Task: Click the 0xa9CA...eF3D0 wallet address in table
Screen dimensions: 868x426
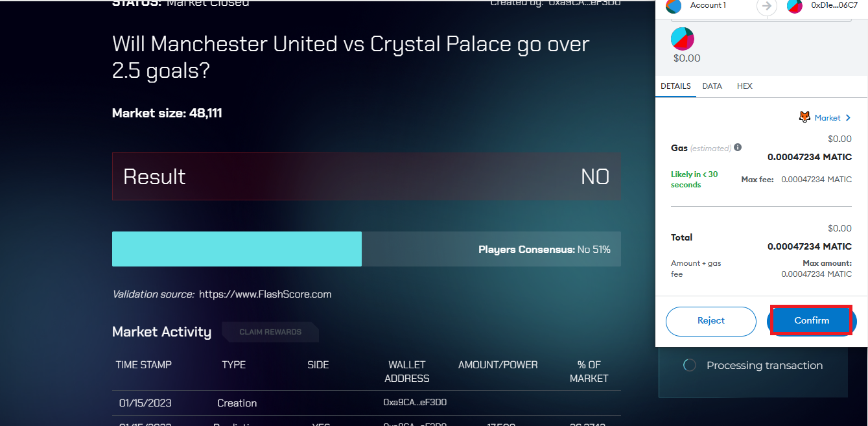Action: coord(415,403)
